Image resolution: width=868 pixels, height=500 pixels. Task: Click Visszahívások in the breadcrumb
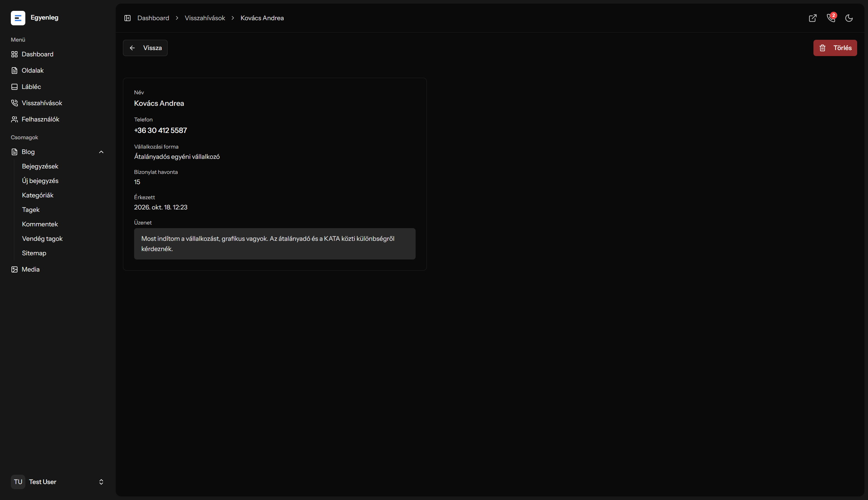(205, 18)
